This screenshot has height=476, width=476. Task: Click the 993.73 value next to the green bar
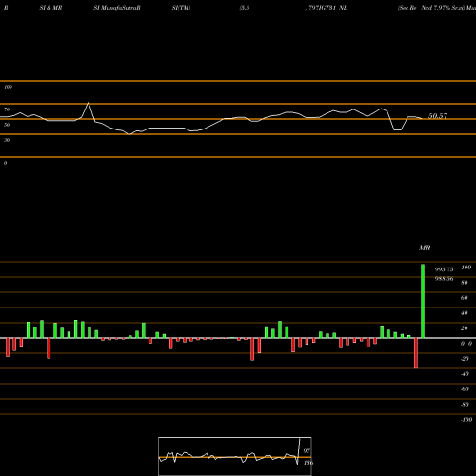pos(444,269)
